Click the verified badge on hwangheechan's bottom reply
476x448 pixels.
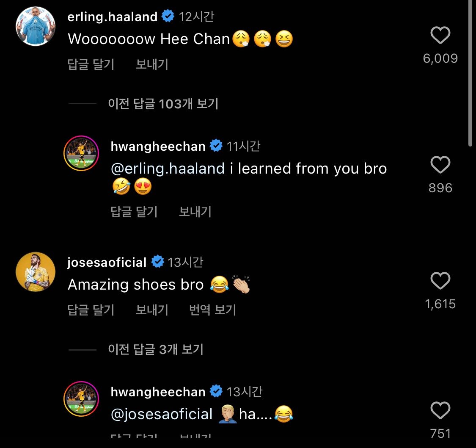pyautogui.click(x=217, y=392)
